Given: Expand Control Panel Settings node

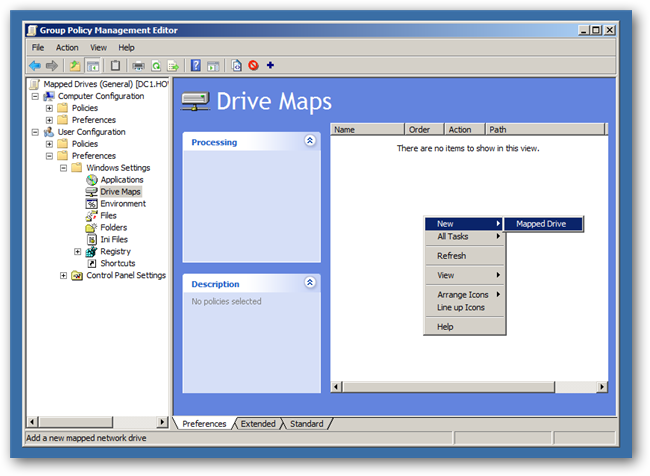Looking at the screenshot, I should coord(64,276).
